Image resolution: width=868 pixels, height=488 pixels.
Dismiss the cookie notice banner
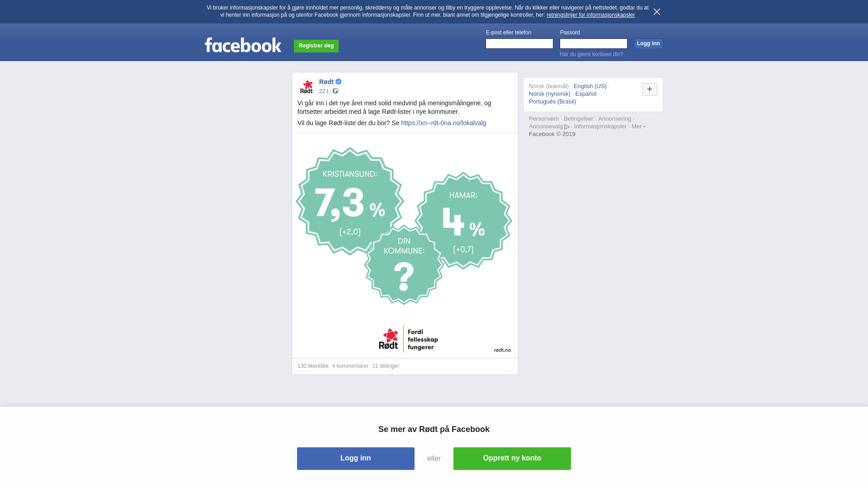(657, 12)
